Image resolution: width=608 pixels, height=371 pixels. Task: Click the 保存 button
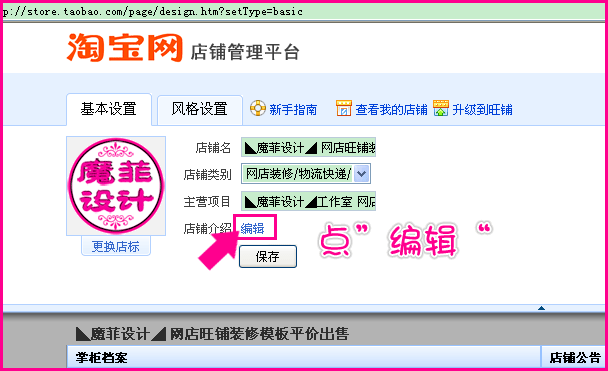point(268,256)
